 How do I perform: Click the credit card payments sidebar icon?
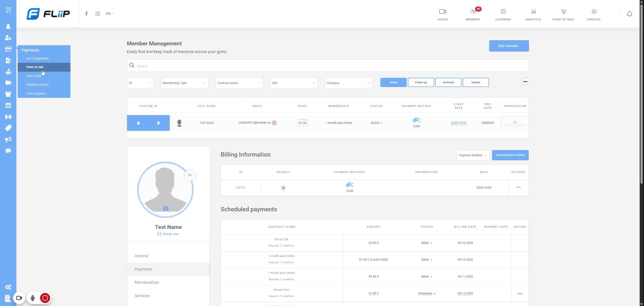(x=8, y=49)
